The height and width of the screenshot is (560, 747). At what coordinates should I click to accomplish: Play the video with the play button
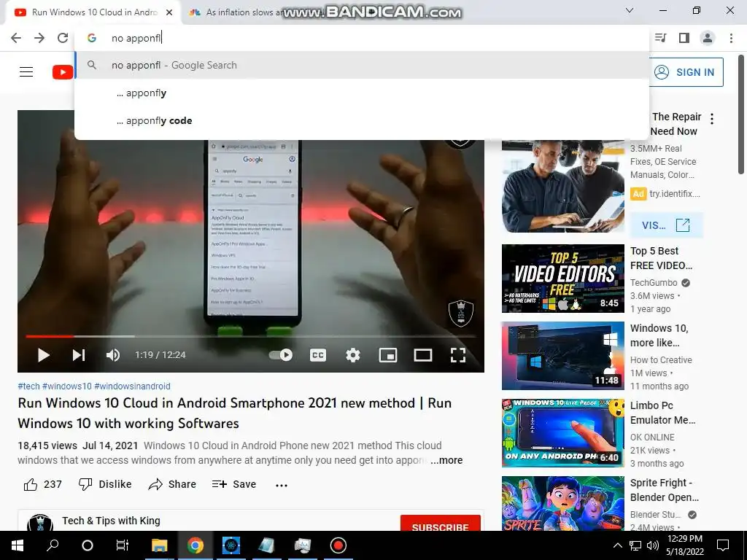coord(43,355)
